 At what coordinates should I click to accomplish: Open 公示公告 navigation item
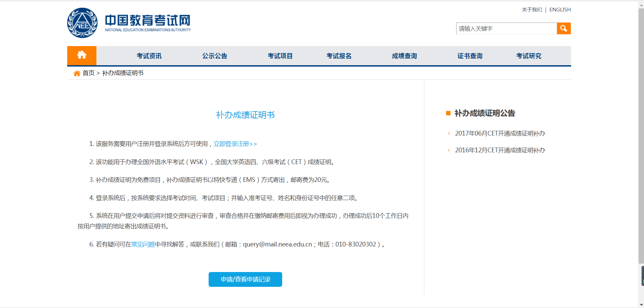point(215,56)
